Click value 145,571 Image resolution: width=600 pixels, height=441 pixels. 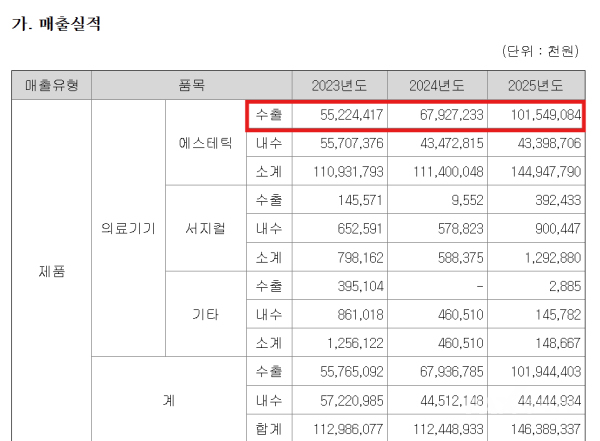coord(360,200)
